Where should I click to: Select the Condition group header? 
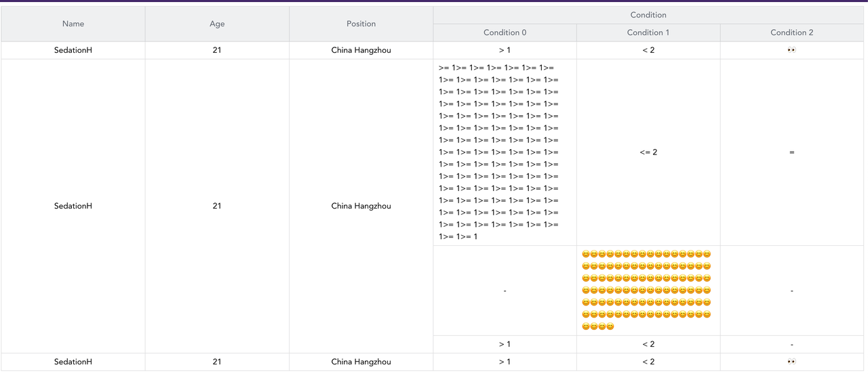coord(648,15)
